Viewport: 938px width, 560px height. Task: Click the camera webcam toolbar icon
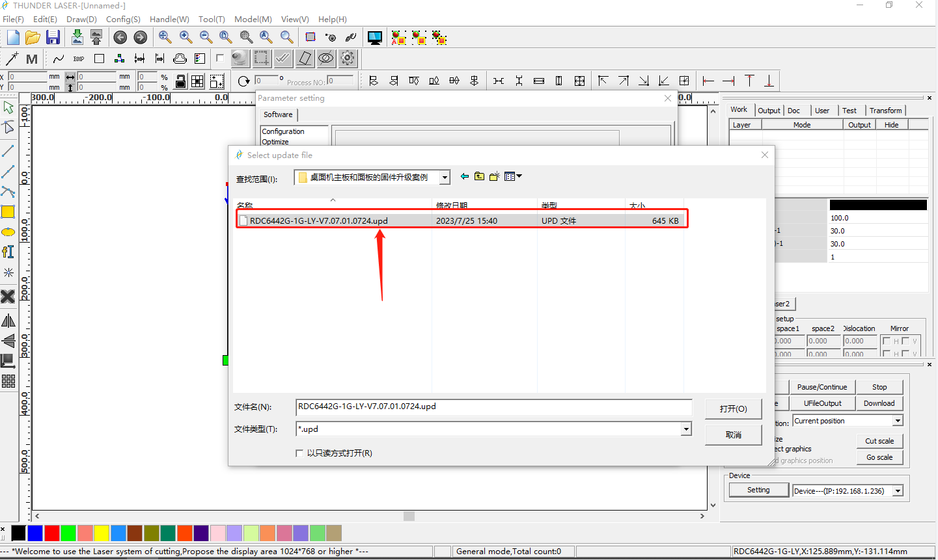pos(240,59)
